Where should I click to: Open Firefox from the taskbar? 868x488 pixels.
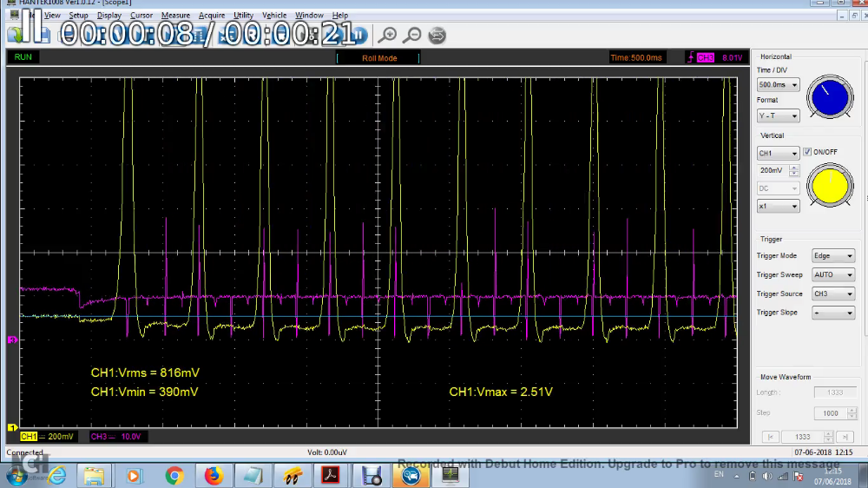point(214,475)
